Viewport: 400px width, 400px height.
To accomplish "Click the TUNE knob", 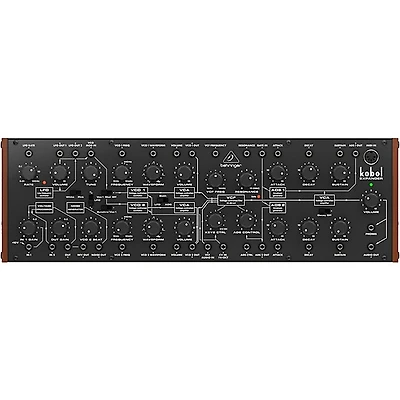I will [x=90, y=172].
